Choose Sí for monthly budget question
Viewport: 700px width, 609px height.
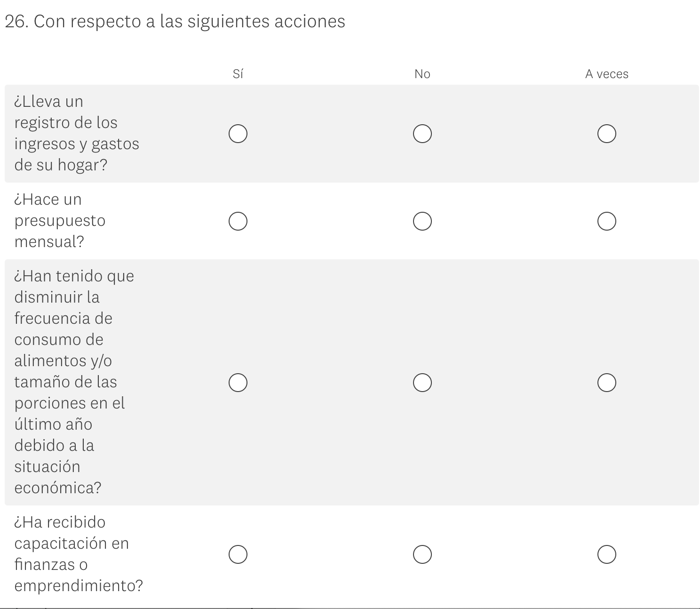[x=238, y=221]
